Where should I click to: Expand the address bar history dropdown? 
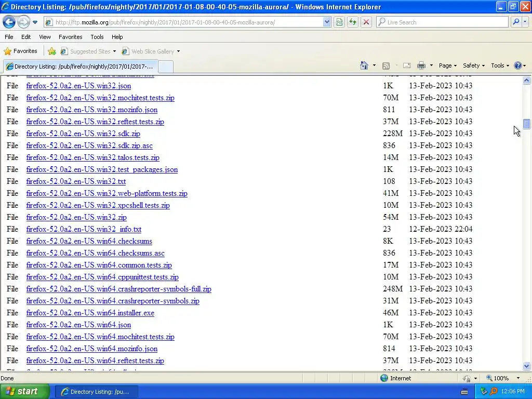pos(327,22)
